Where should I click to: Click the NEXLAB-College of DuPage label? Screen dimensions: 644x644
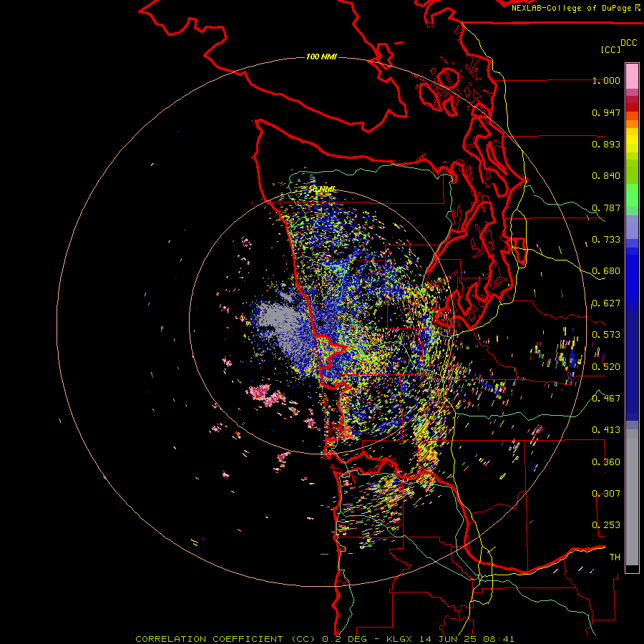pyautogui.click(x=571, y=8)
